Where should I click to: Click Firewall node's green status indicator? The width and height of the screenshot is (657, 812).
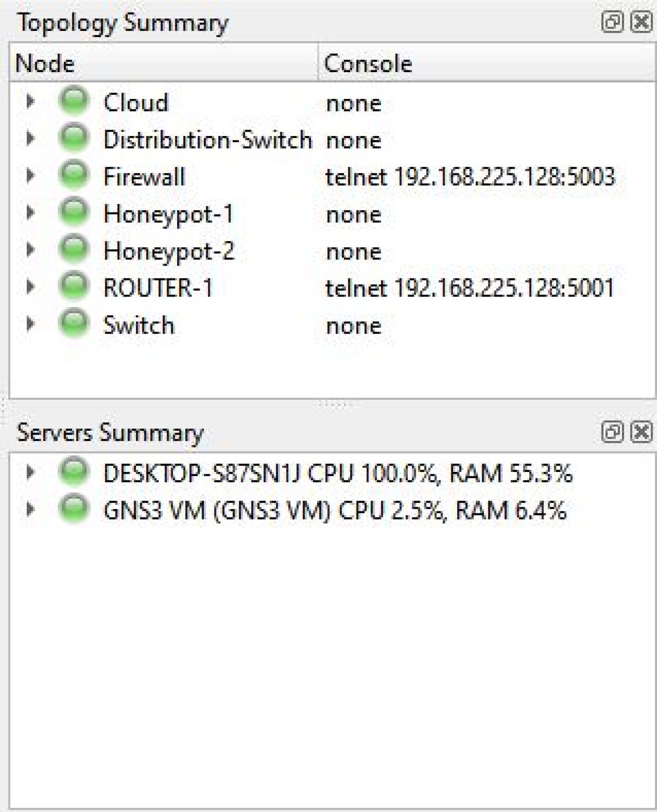[x=74, y=174]
